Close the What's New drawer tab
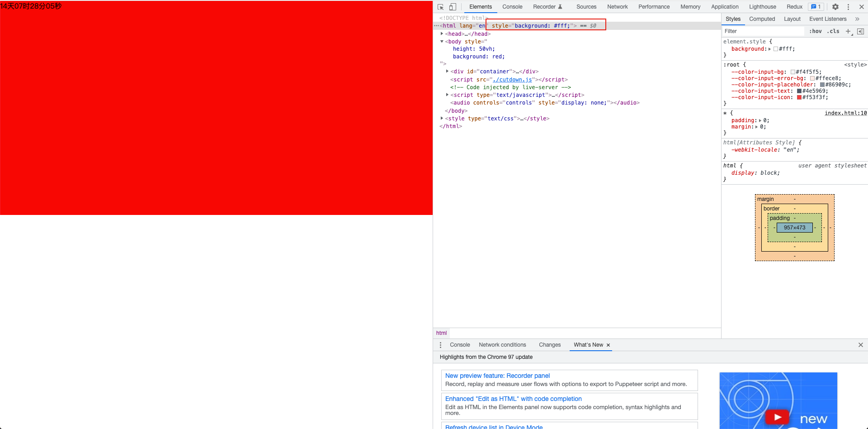868x429 pixels. point(608,345)
